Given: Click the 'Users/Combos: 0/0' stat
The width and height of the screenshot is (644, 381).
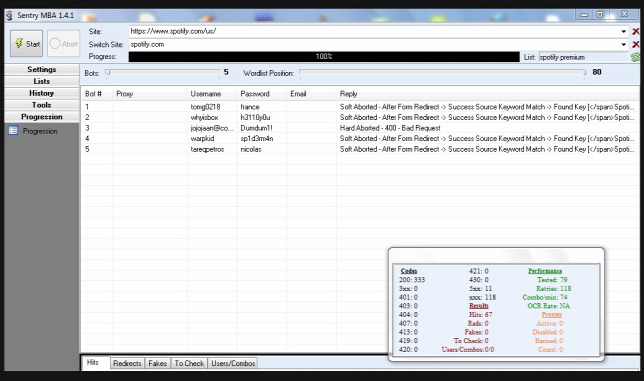Looking at the screenshot, I should 468,349.
